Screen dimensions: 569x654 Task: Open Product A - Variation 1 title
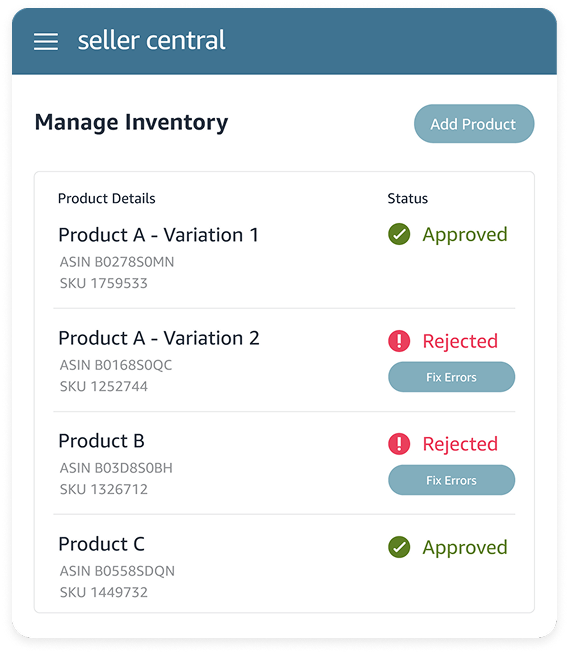[159, 235]
